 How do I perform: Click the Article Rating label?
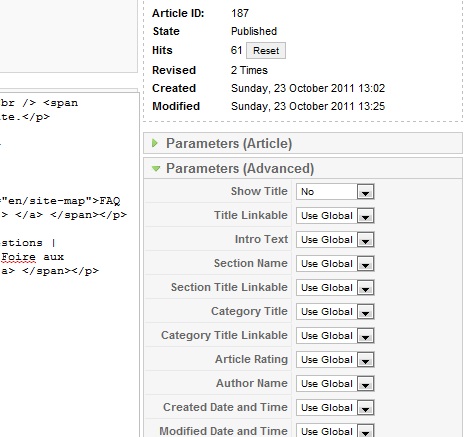pos(251,359)
